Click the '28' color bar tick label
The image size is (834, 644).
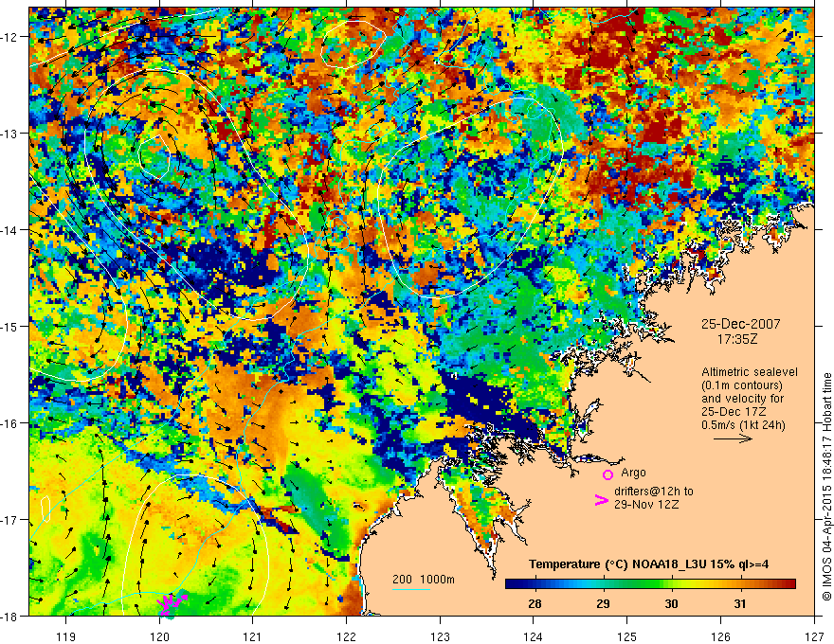pos(535,603)
